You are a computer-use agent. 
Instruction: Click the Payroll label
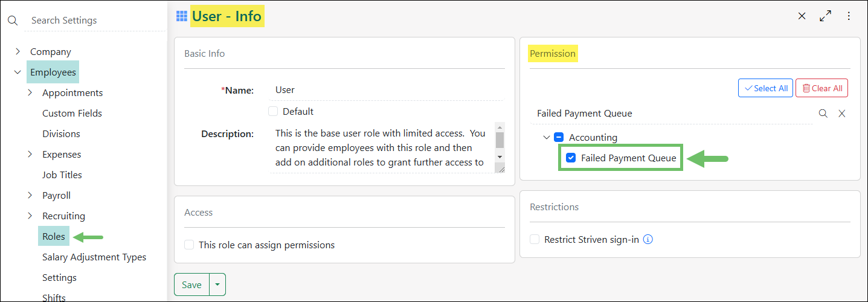(56, 195)
